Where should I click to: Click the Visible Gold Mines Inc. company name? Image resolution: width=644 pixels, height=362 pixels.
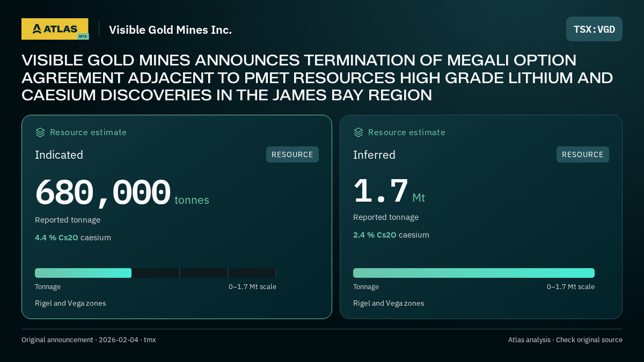point(170,30)
